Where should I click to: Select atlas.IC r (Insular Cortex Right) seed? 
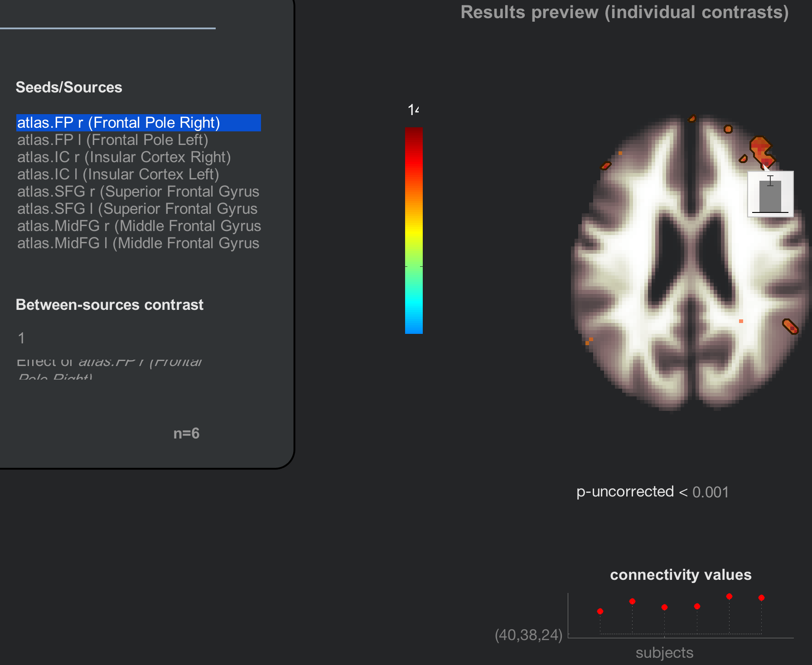pyautogui.click(x=138, y=157)
